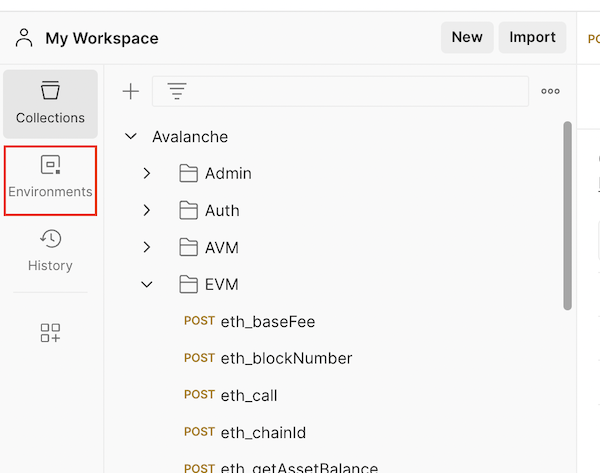Expand the AVM folder chevron

pyautogui.click(x=147, y=248)
